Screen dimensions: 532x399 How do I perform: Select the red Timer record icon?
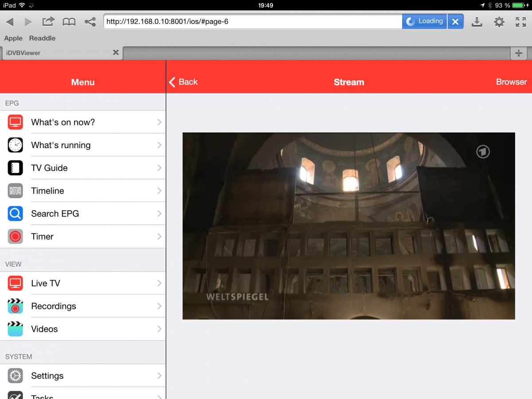click(16, 236)
